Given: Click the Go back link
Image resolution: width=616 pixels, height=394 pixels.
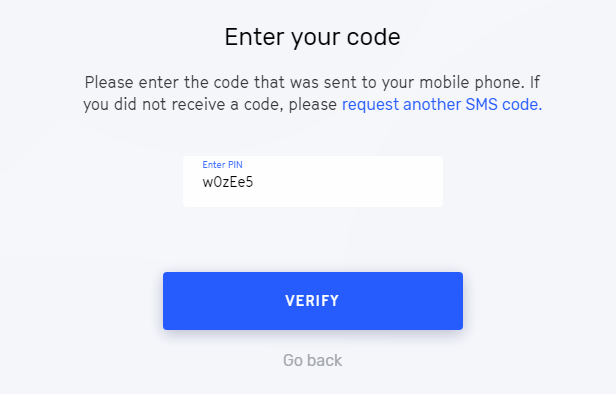Looking at the screenshot, I should 313,360.
